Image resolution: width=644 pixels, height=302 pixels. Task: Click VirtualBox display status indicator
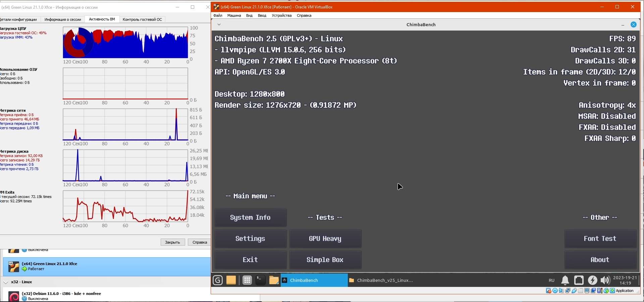(587, 291)
